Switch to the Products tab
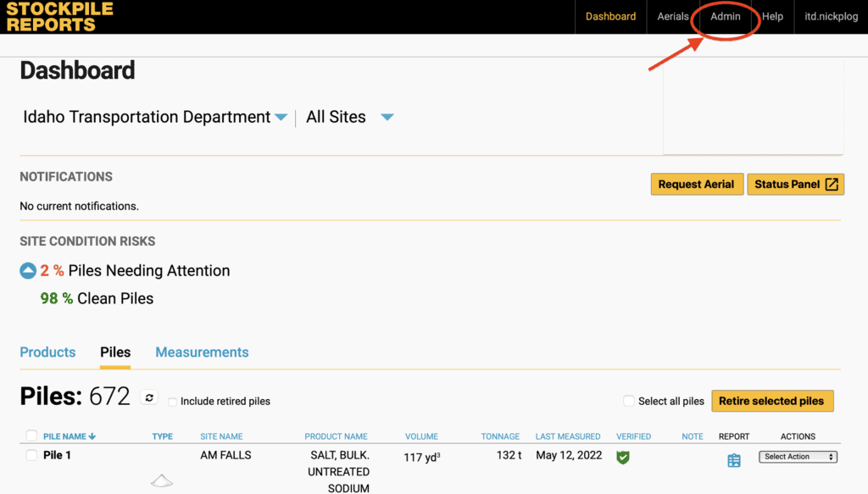Screen dimensions: 868x494 tap(47, 352)
